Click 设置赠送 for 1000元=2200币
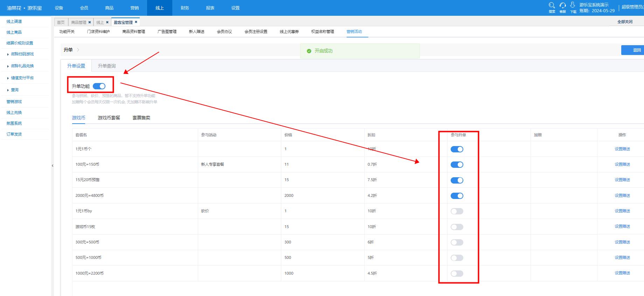 coord(622,273)
